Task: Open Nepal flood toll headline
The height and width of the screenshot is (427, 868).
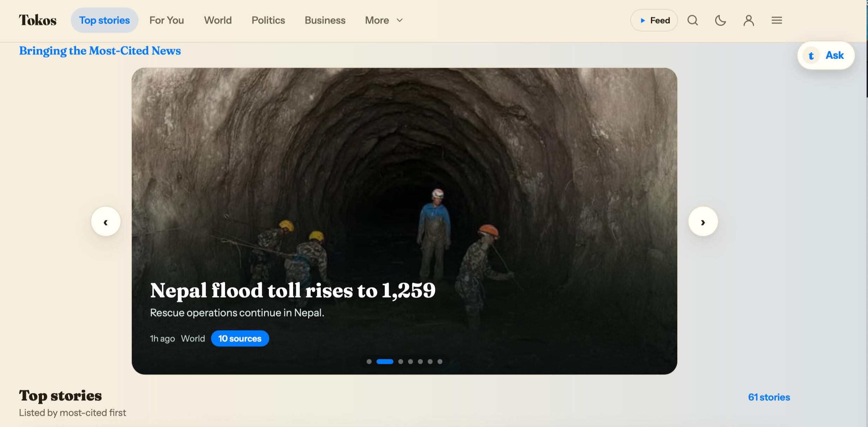Action: (293, 291)
